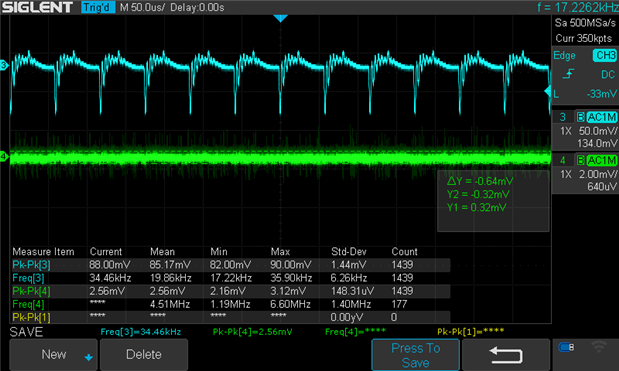Click the channel 4 ground level marker
This screenshot has height=371, width=619.
pyautogui.click(x=4, y=156)
